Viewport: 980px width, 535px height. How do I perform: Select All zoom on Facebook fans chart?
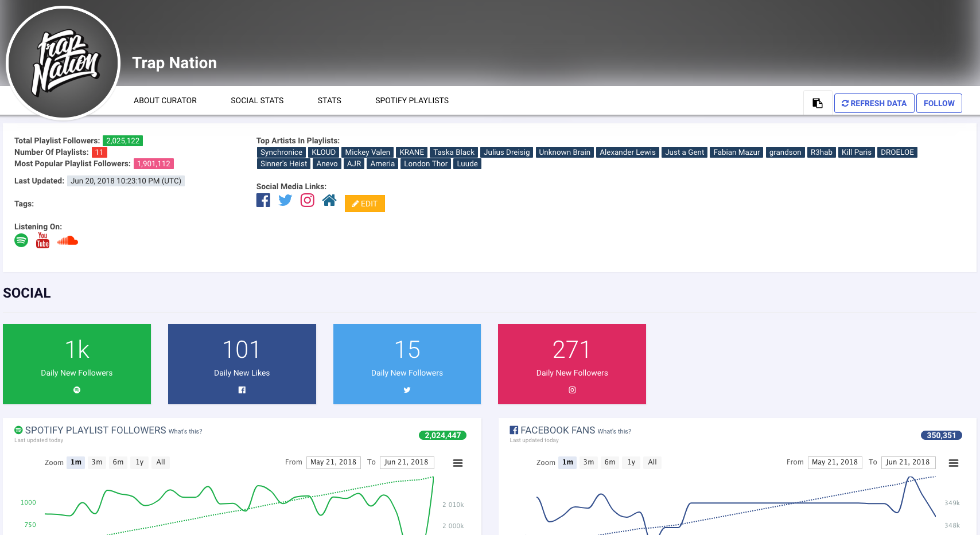[652, 462]
